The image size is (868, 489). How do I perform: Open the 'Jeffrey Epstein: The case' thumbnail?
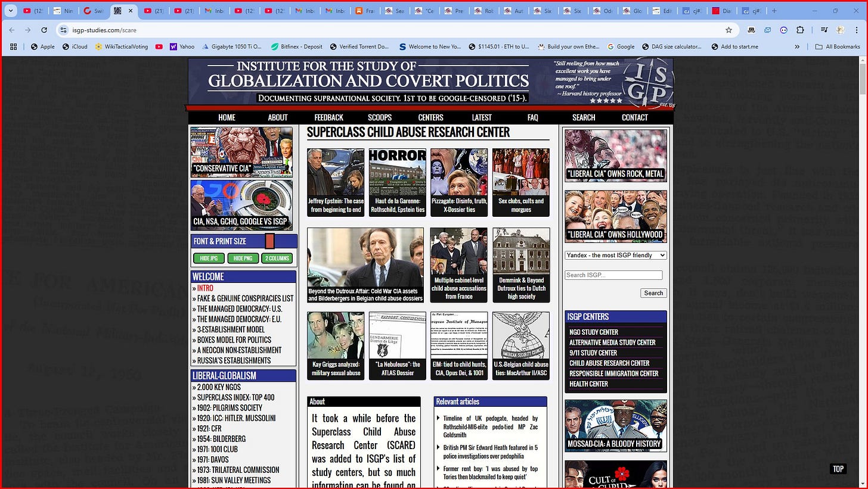tap(336, 182)
